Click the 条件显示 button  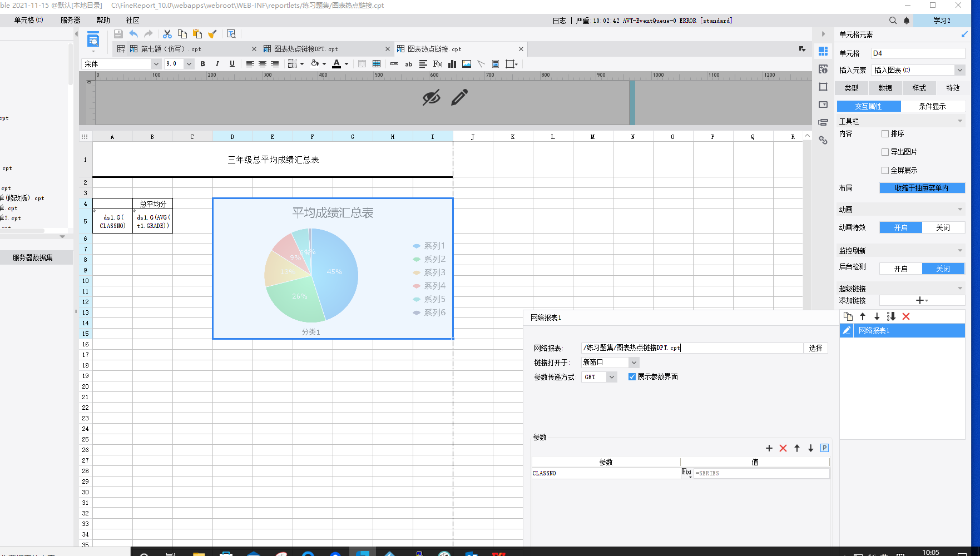tap(932, 106)
